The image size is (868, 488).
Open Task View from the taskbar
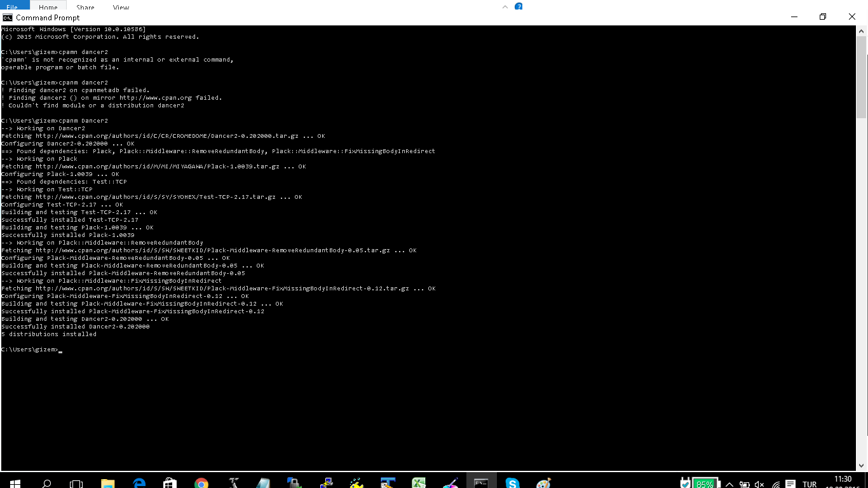pos(76,484)
